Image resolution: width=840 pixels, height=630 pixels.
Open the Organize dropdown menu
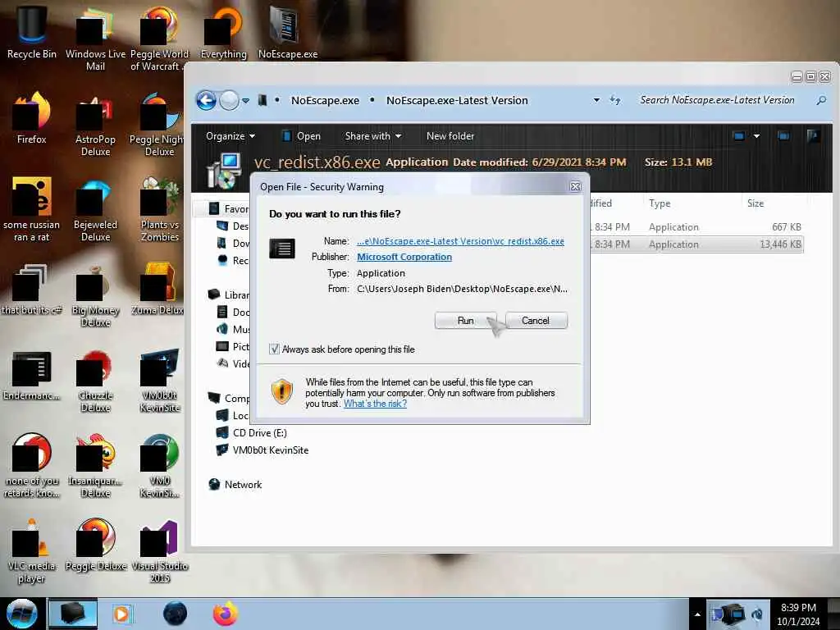coord(231,136)
